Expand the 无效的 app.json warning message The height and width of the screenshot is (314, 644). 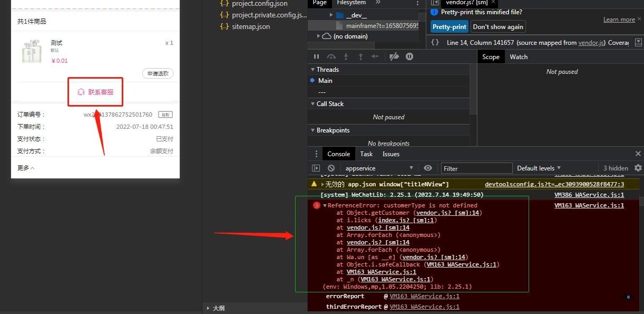click(x=323, y=184)
